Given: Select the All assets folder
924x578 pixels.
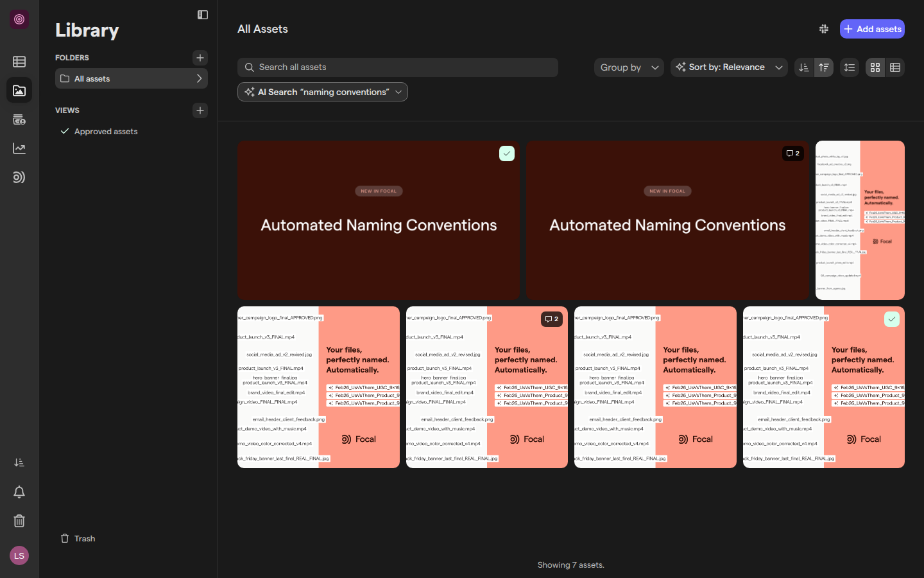Looking at the screenshot, I should click(132, 78).
